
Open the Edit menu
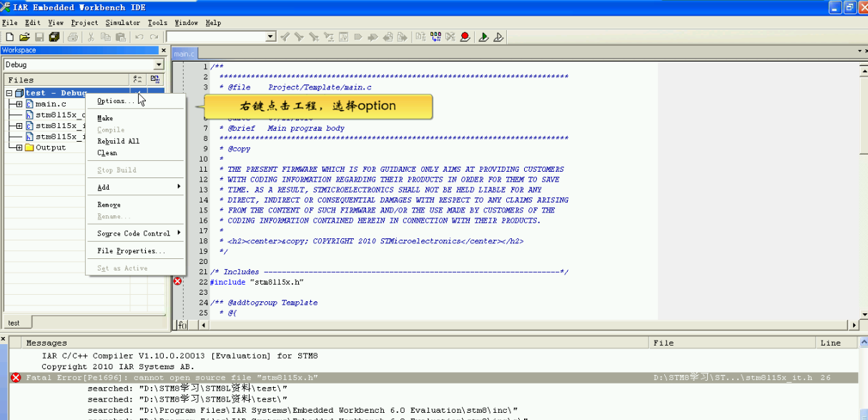click(32, 23)
